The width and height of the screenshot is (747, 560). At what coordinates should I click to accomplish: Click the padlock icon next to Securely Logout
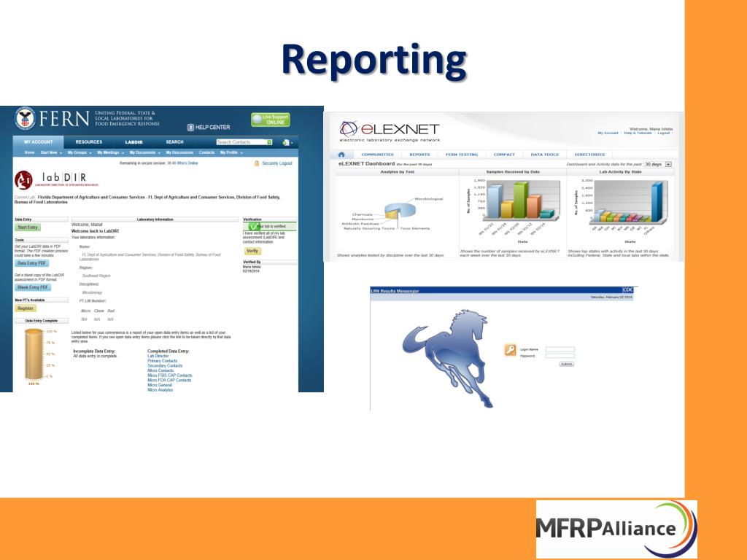tap(257, 163)
